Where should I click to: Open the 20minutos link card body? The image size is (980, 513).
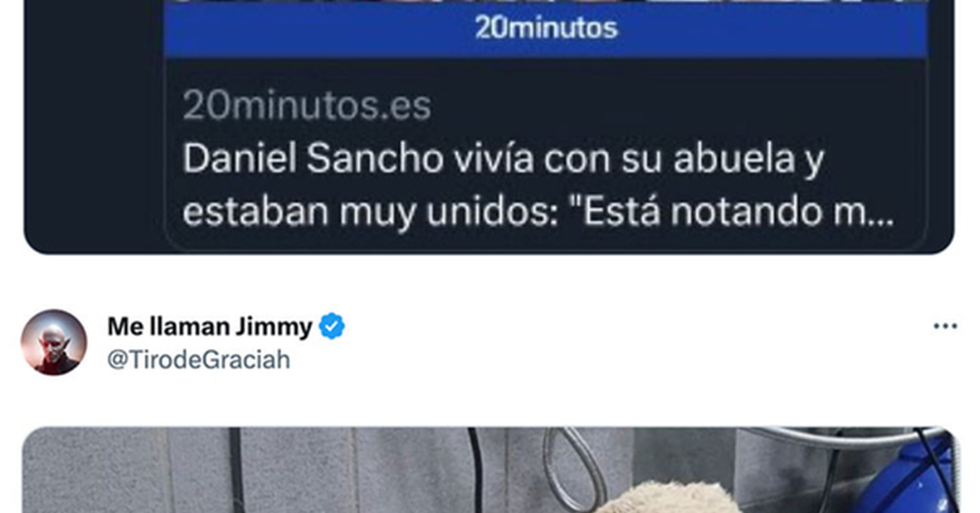(546, 154)
